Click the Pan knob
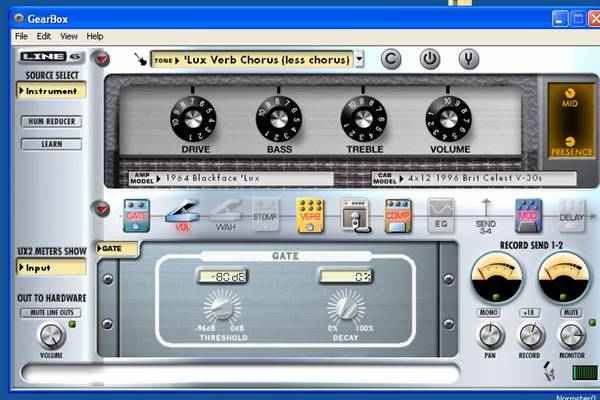 (491, 335)
